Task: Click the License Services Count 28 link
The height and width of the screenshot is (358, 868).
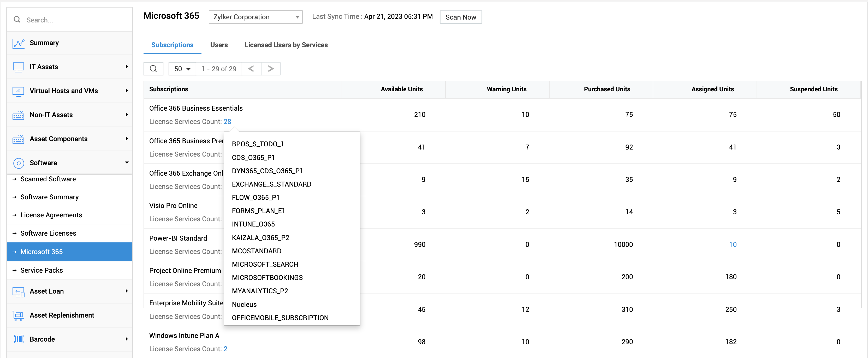Action: pyautogui.click(x=227, y=122)
